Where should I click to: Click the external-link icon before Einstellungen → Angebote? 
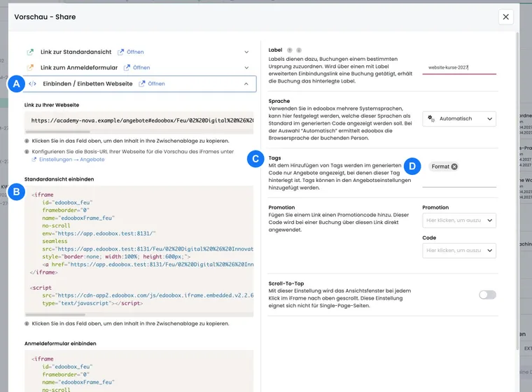[34, 160]
